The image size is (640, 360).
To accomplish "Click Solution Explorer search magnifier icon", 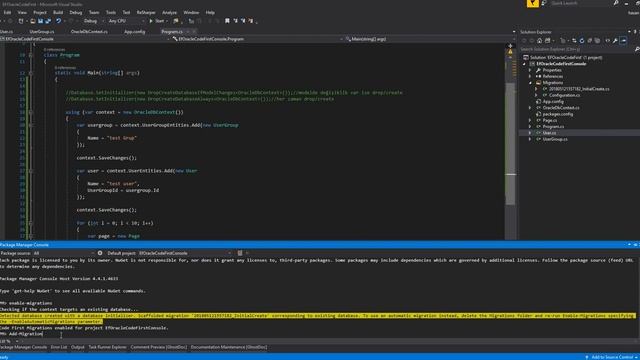I will tap(637, 49).
